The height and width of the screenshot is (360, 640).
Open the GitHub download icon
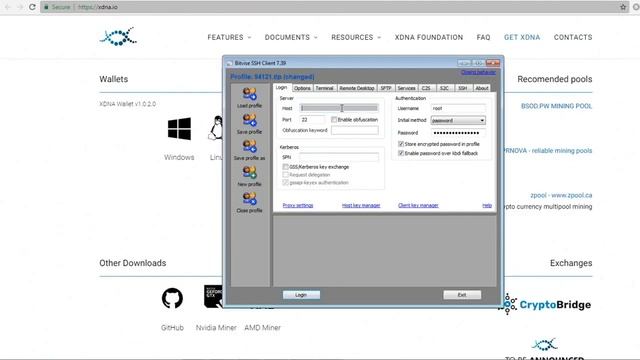(172, 298)
